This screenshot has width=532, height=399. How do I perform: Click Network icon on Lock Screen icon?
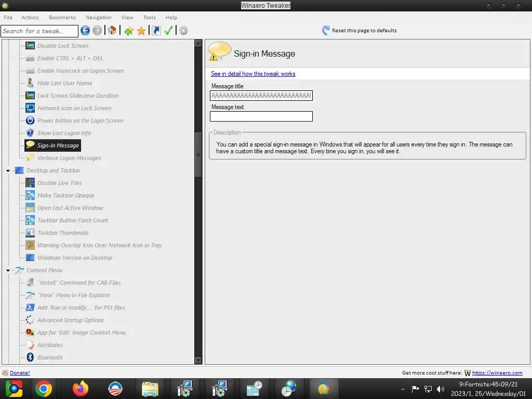tap(30, 108)
